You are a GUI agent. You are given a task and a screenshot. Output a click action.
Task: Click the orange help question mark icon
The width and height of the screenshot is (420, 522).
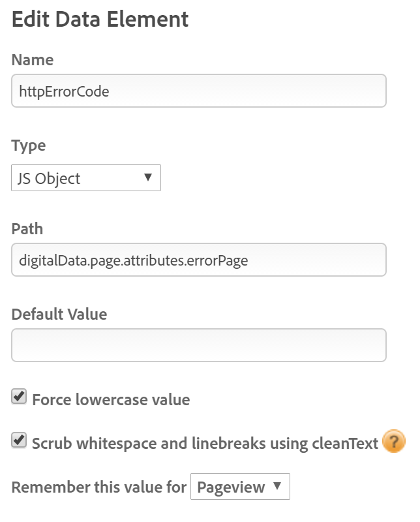tap(394, 442)
